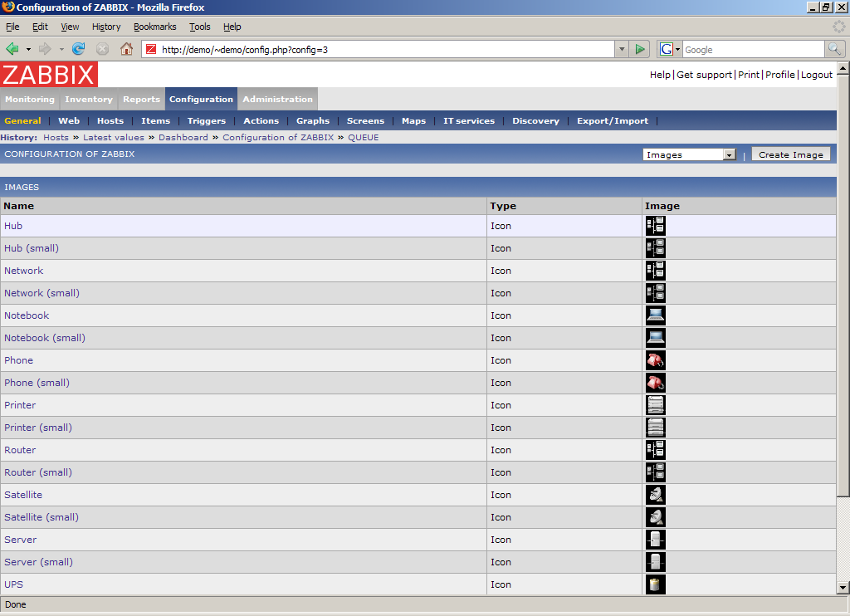Switch to the Inventory tab

coord(88,100)
